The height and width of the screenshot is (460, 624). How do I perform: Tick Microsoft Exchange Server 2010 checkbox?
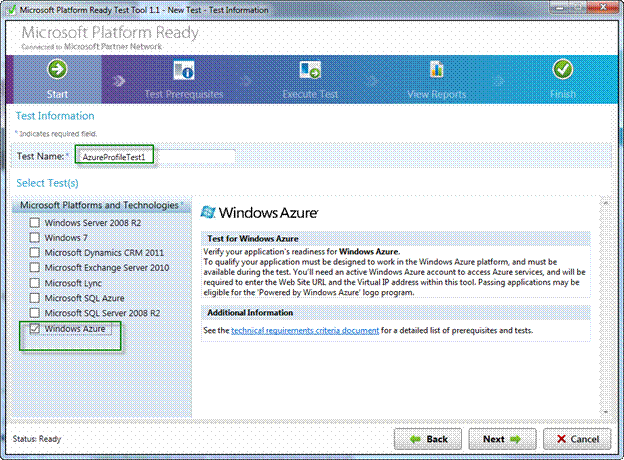click(x=35, y=268)
